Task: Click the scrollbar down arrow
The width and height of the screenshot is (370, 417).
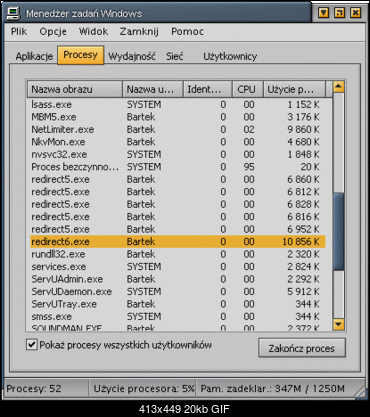Action: [x=339, y=324]
